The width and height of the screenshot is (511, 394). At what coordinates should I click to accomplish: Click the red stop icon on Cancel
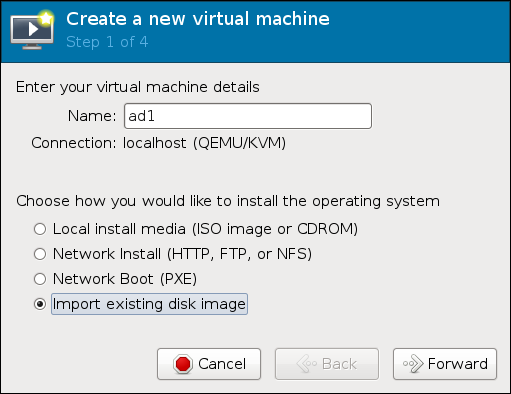(x=183, y=364)
